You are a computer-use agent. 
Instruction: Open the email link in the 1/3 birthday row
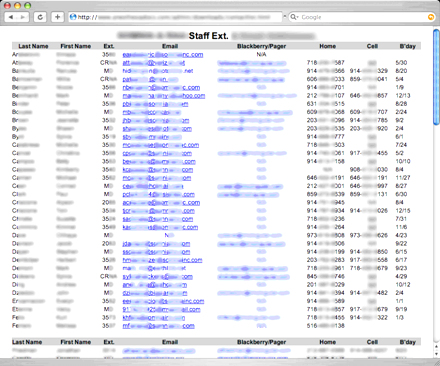coord(154,318)
